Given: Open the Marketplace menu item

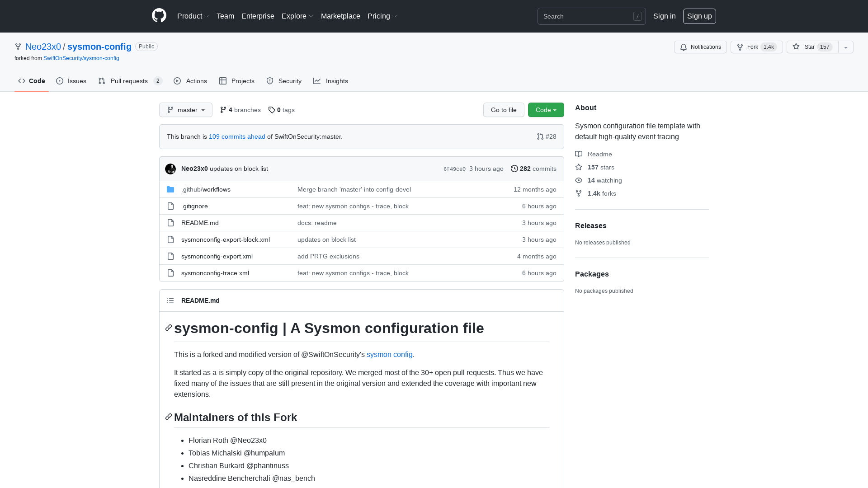Looking at the screenshot, I should tap(340, 16).
